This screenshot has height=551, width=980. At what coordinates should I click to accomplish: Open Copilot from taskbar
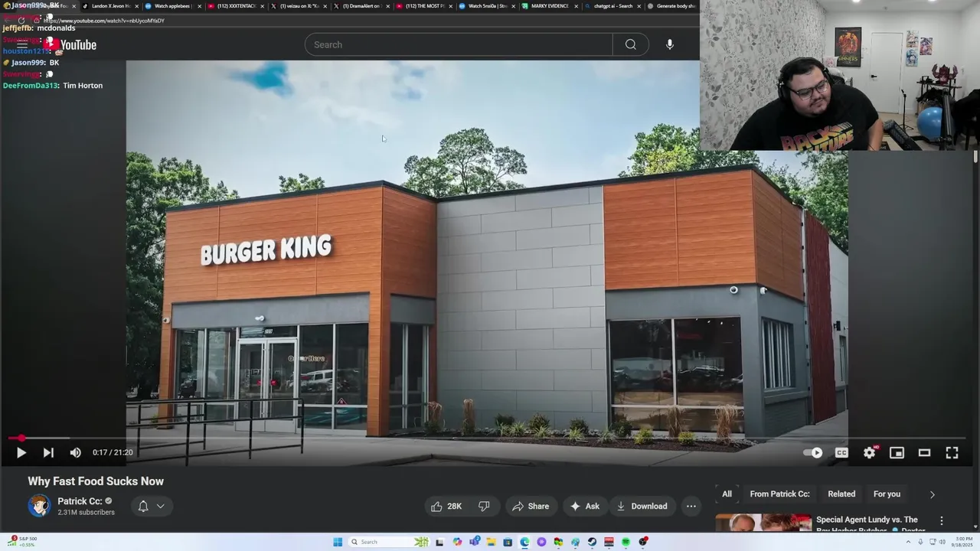tap(457, 542)
